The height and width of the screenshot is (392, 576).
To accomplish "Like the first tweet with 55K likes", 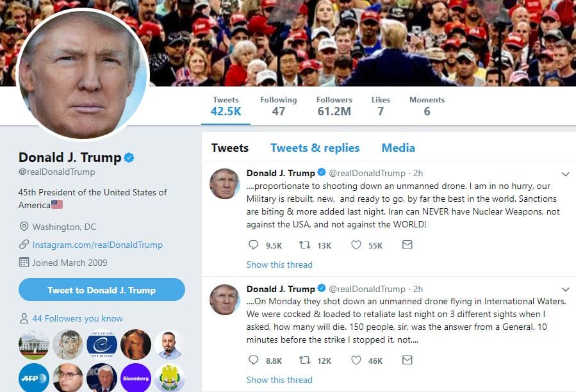I will point(356,245).
